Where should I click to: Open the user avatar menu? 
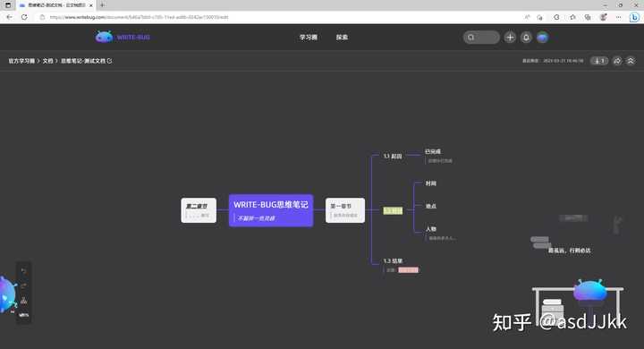pyautogui.click(x=543, y=38)
